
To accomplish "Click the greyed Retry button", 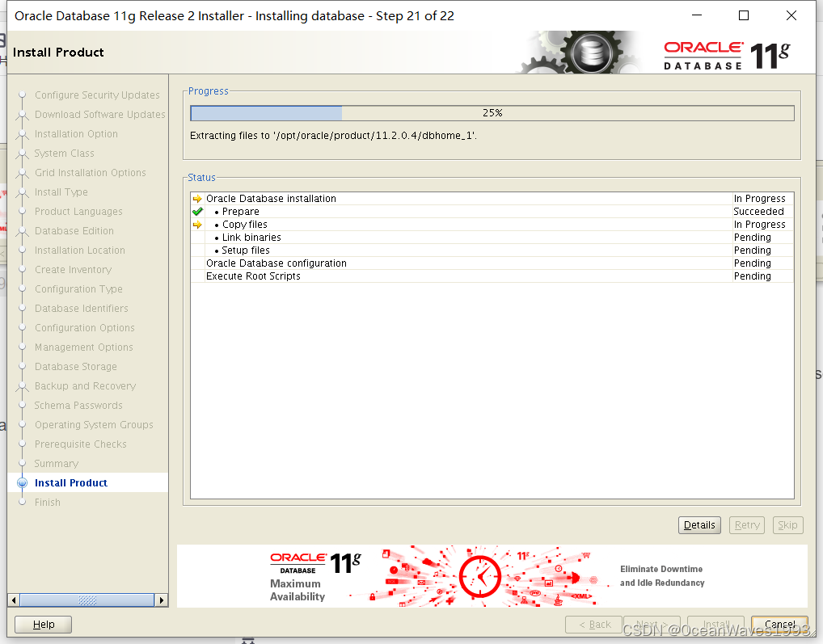I will pos(747,525).
